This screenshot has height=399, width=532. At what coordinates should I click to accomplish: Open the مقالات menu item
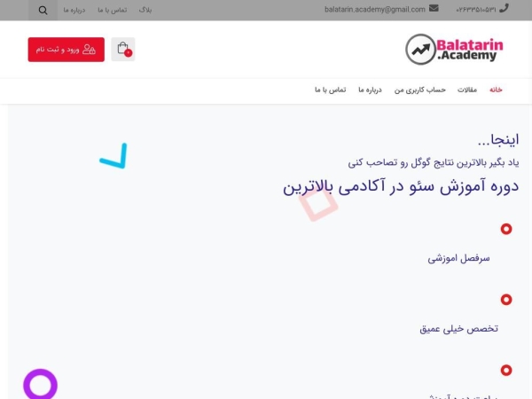467,90
